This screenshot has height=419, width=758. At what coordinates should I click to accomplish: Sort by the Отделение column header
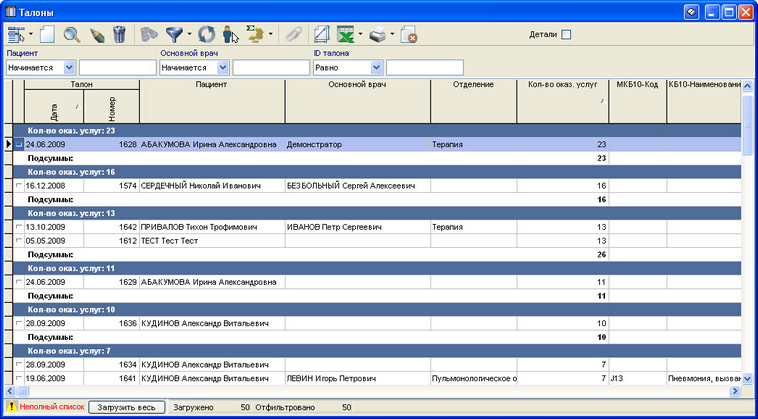(474, 101)
